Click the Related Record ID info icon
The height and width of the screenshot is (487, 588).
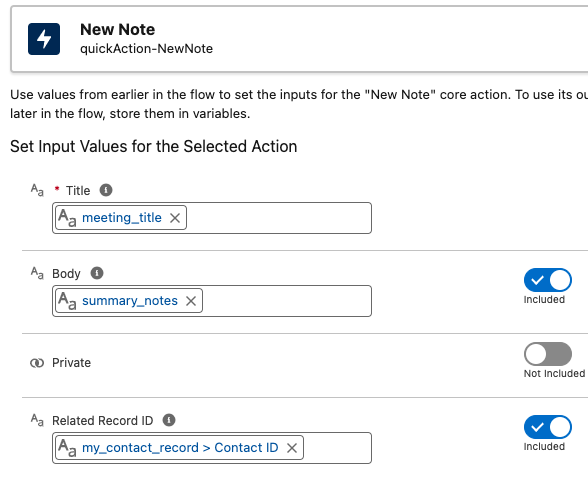pos(169,420)
